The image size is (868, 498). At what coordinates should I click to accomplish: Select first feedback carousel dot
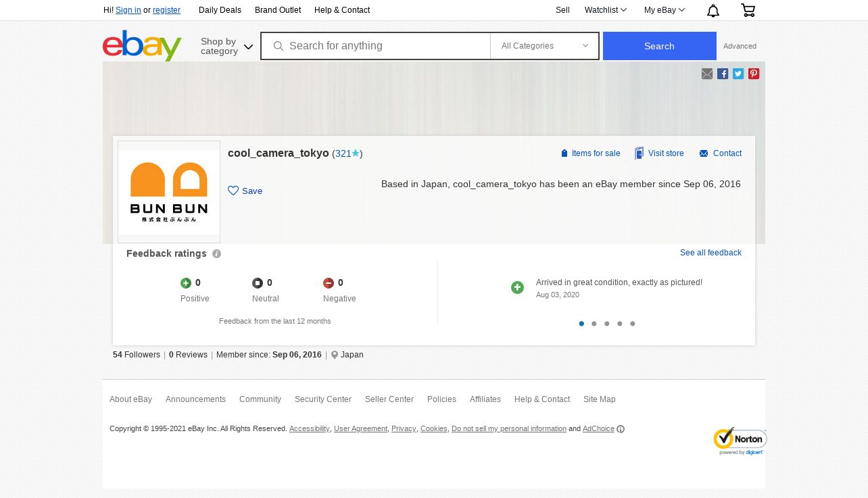coord(581,324)
